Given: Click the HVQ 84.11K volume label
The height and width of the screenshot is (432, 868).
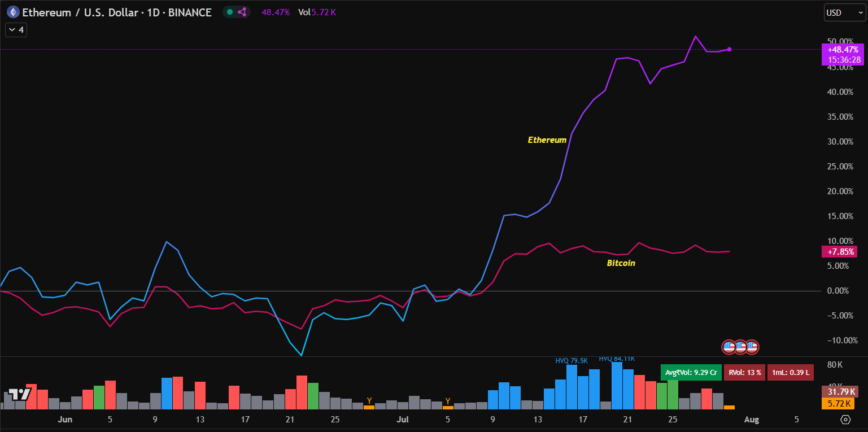Looking at the screenshot, I should (x=617, y=359).
